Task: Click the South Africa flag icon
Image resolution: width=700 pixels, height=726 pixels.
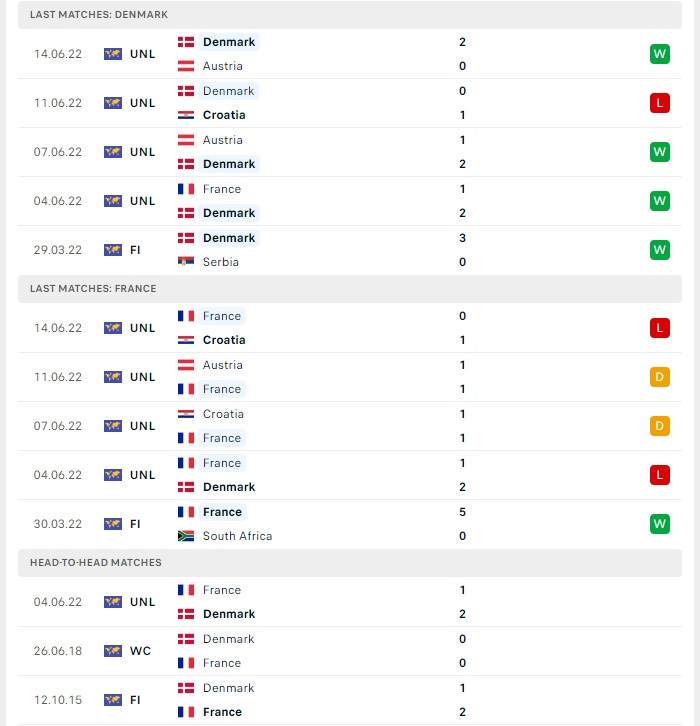Action: [x=186, y=536]
